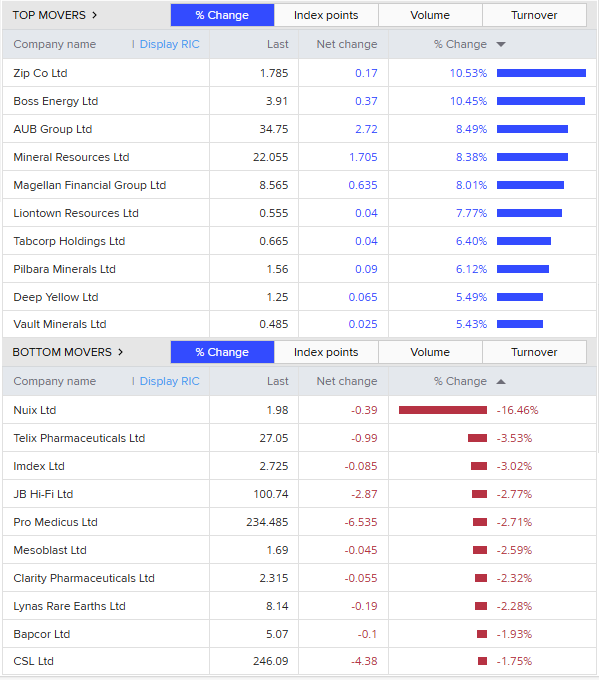Click Zip Co 10.53% change value
The width and height of the screenshot is (599, 680).
point(468,73)
